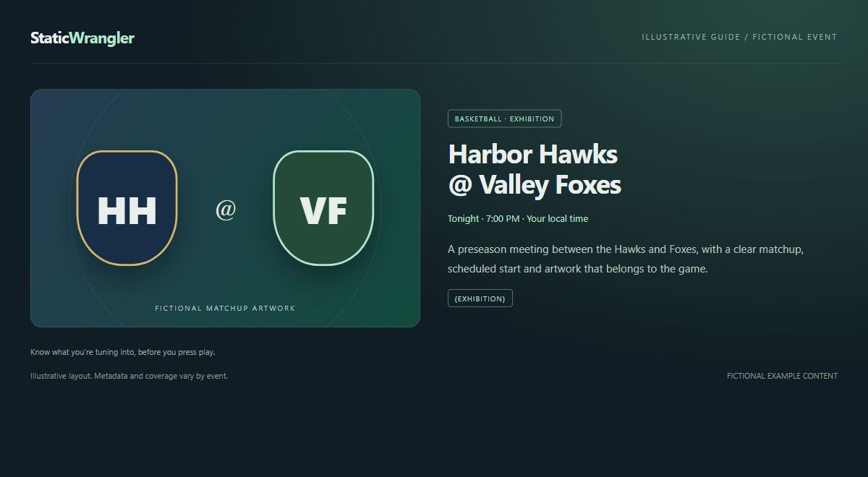This screenshot has width=868, height=477.
Task: Click the (Exhibition) badge below the description
Action: pos(480,298)
